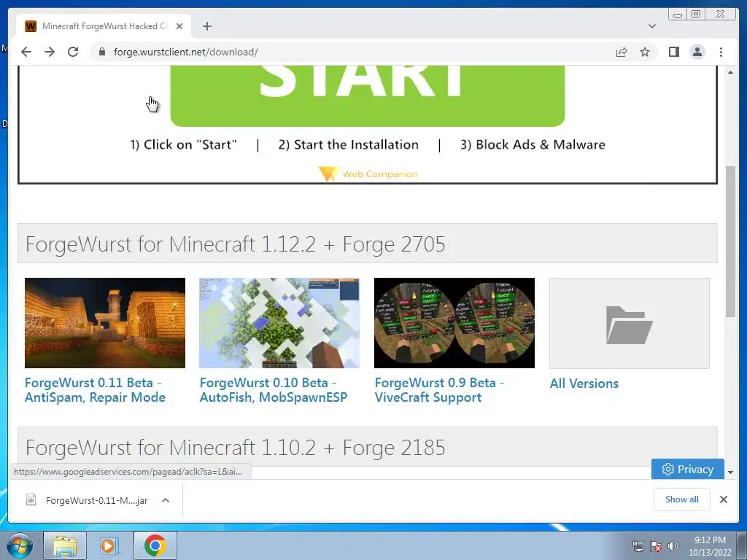The width and height of the screenshot is (747, 560).
Task: Open the volume speaker tray icon
Action: coord(673,546)
